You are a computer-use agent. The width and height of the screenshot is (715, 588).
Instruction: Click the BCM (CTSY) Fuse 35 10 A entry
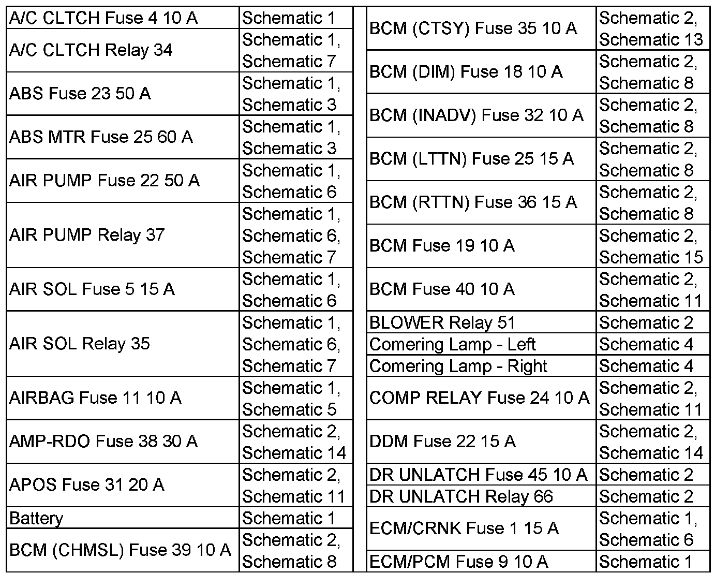click(x=473, y=28)
